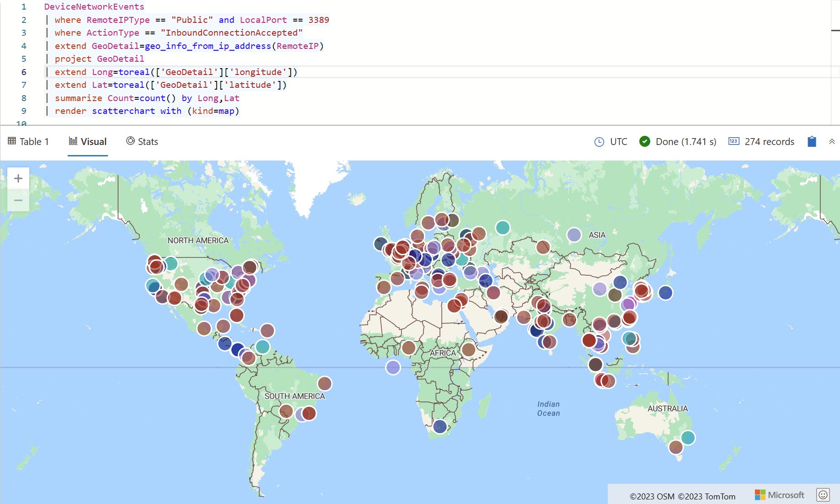This screenshot has width=840, height=504.
Task: Open the smiley feedback icon on the map
Action: coord(824,494)
